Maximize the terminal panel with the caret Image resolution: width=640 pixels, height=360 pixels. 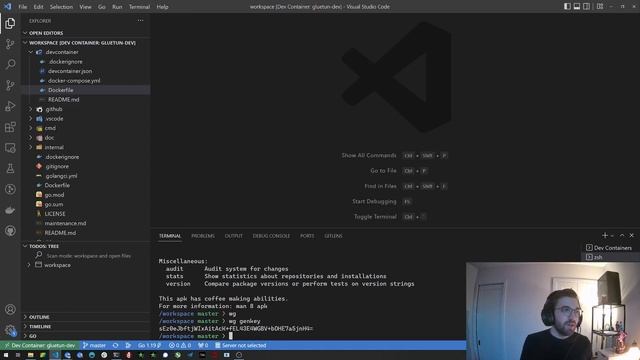(622, 236)
